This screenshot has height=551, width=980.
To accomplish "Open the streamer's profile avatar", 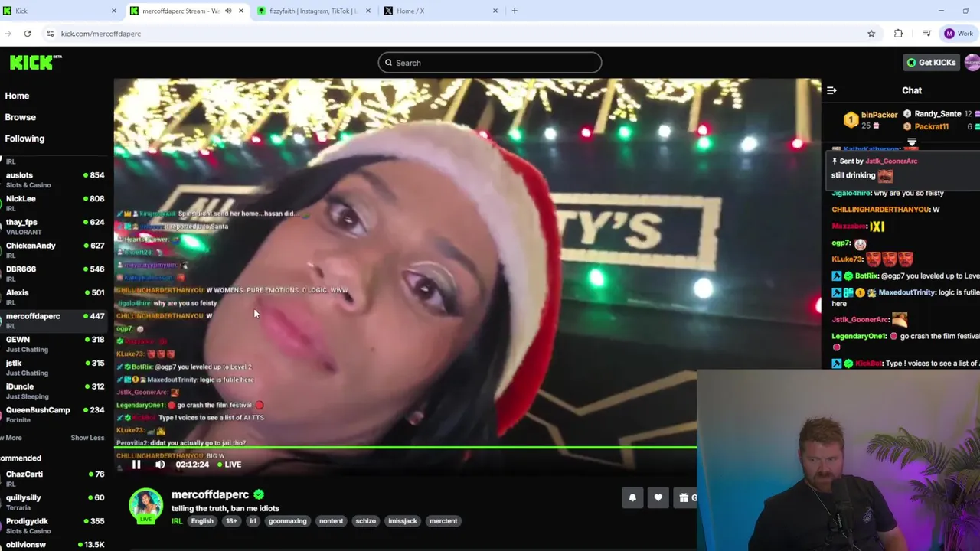I will tap(145, 506).
